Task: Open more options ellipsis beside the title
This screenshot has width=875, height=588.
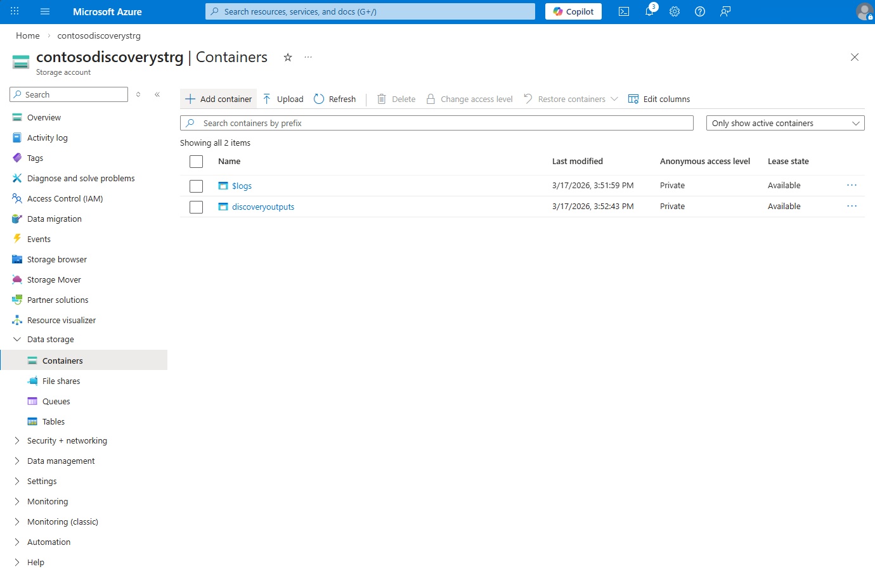Action: pyautogui.click(x=308, y=57)
